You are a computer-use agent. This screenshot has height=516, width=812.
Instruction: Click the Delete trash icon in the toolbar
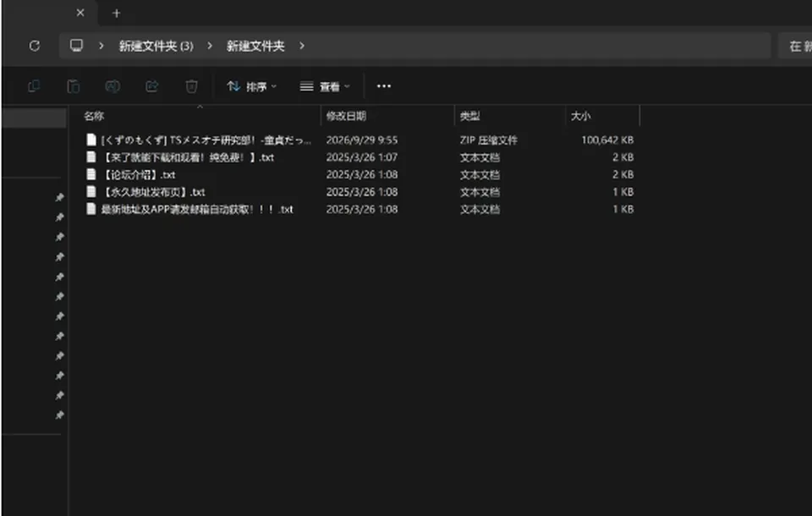[191, 86]
